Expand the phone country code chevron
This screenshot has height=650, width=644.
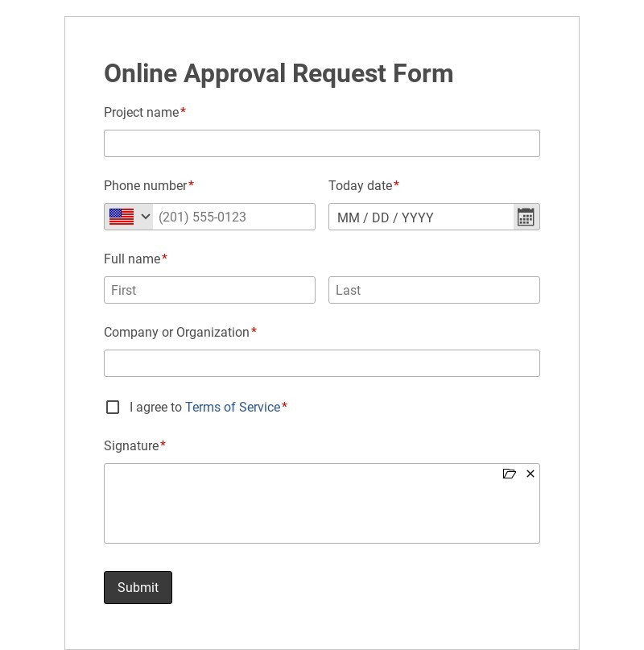tap(146, 217)
